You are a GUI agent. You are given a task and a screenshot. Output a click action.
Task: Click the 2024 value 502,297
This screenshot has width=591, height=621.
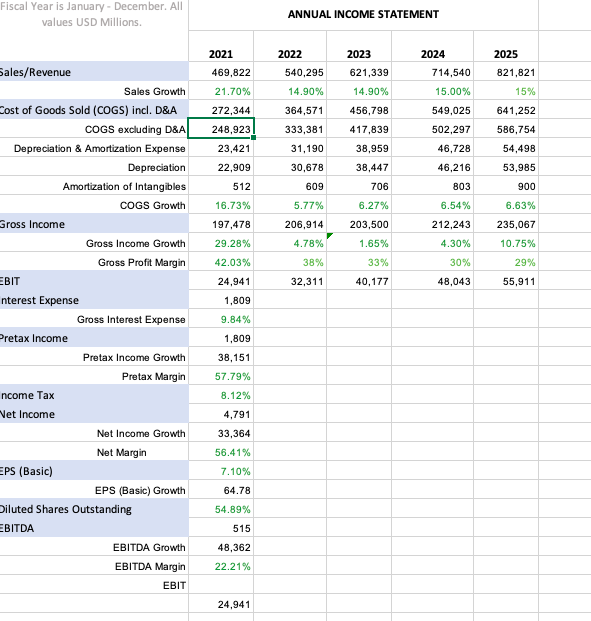(433, 129)
